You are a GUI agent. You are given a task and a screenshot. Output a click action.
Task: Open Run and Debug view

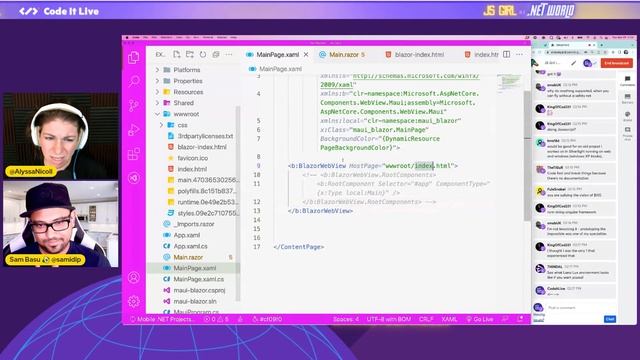click(134, 130)
